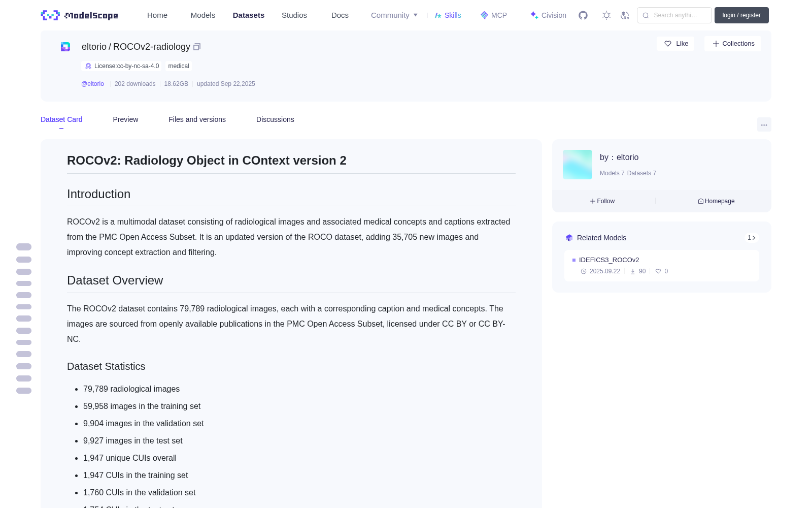
Task: Click the Civision sparkle icon
Action: click(x=534, y=15)
